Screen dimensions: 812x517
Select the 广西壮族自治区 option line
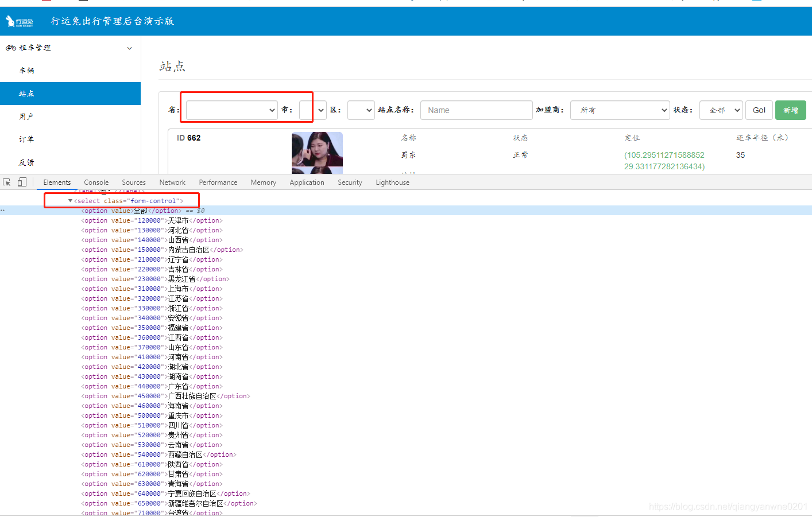pos(165,396)
